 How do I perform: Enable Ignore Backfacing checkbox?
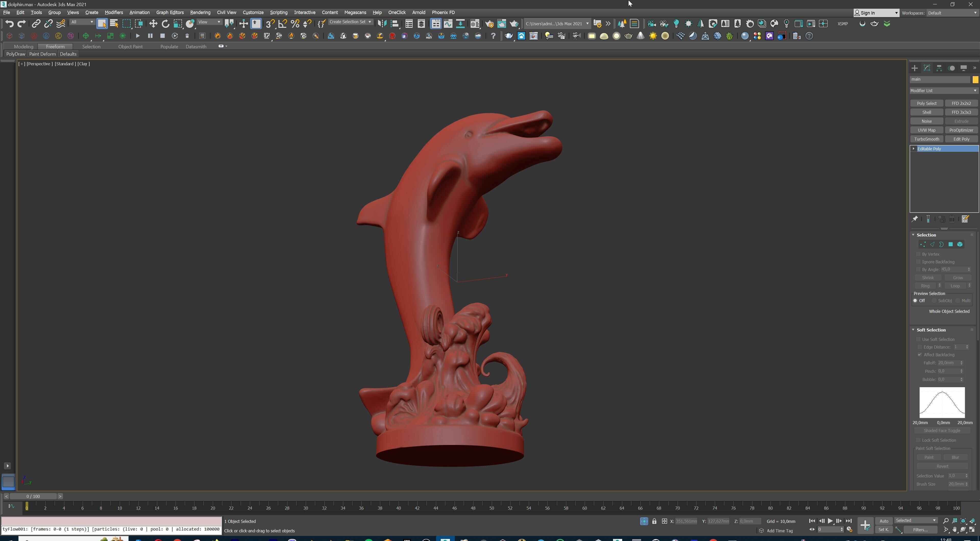(918, 261)
